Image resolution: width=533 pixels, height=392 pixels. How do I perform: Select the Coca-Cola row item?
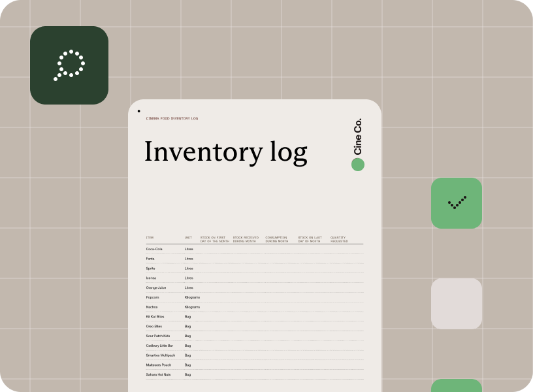tap(154, 249)
